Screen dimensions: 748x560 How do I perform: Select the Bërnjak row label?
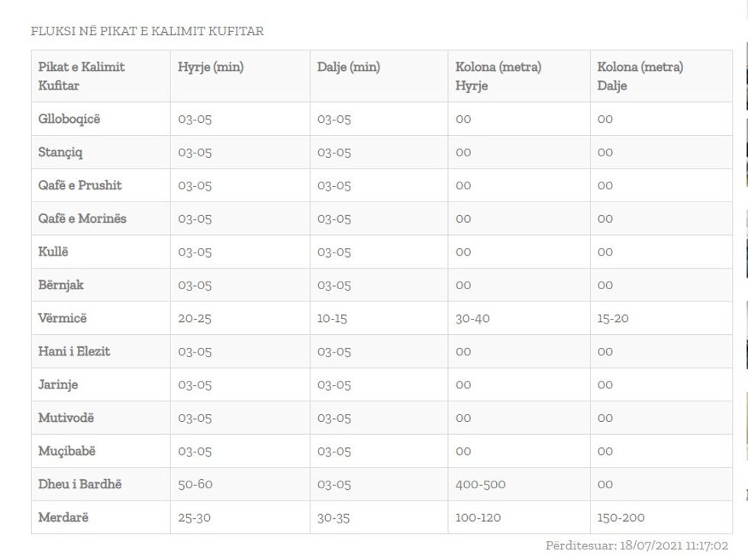(x=61, y=285)
